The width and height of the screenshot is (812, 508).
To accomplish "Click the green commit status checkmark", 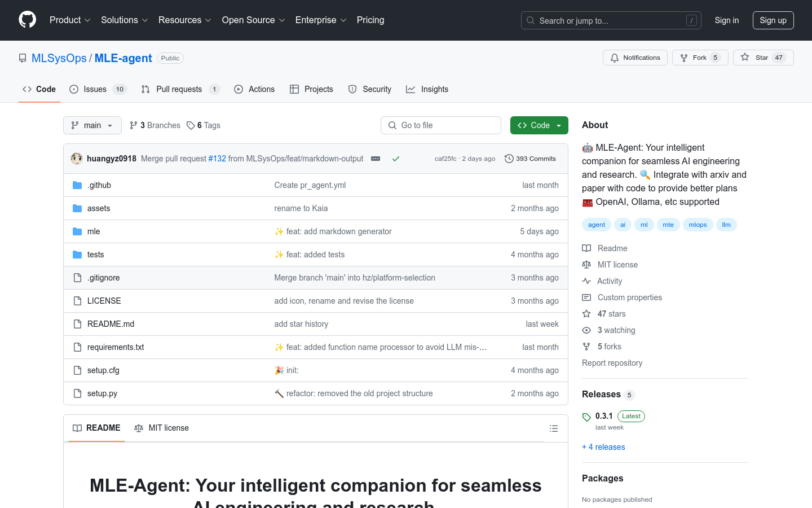I will 396,159.
